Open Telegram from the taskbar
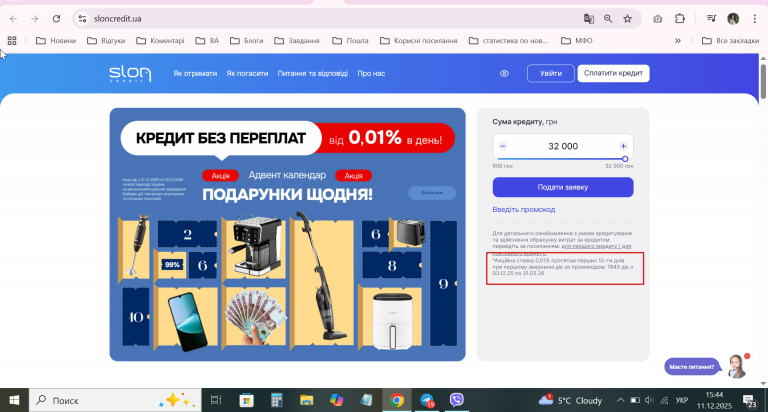 (x=427, y=400)
